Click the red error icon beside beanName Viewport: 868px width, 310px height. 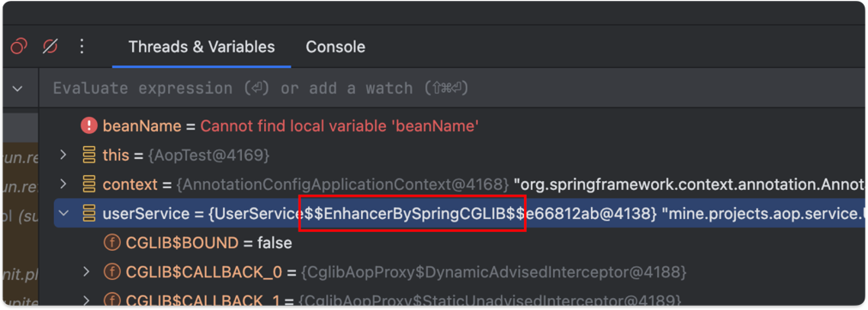click(x=88, y=126)
